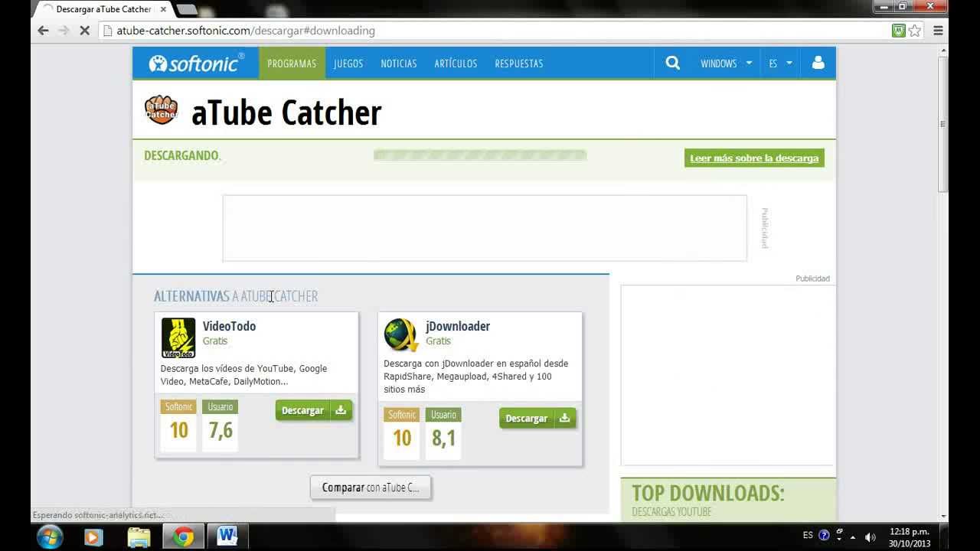Open the VideoTodo title link
980x551 pixels.
[229, 326]
